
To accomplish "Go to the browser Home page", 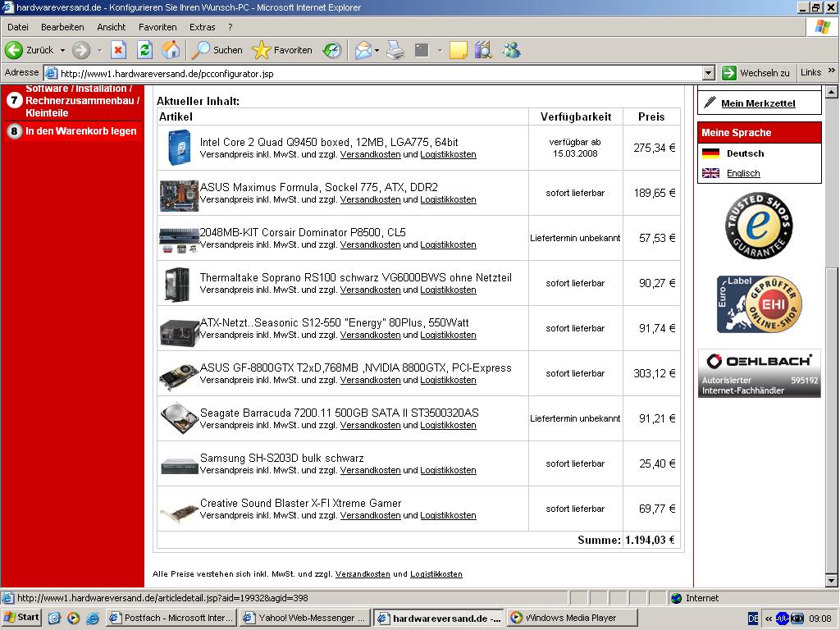I will click(x=171, y=50).
